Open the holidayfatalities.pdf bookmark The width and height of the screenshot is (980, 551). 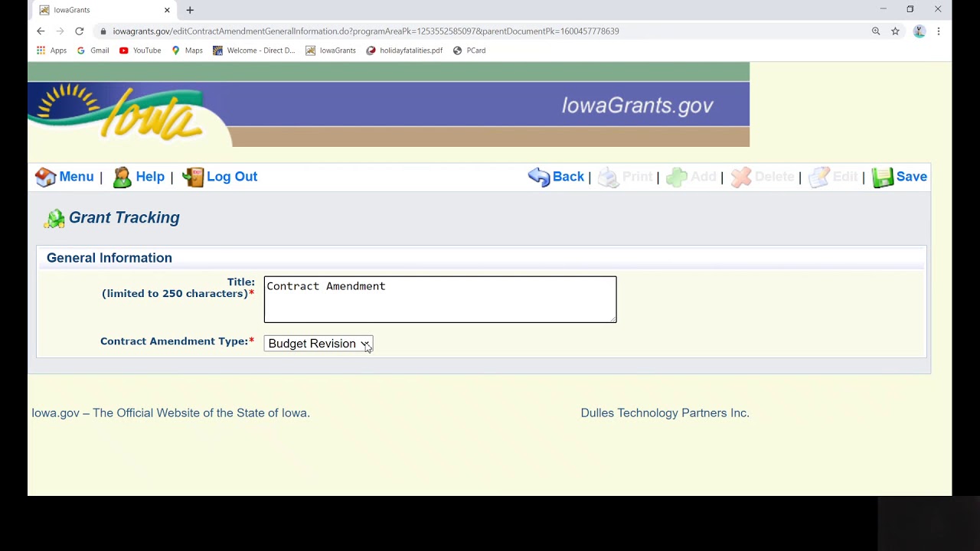tap(404, 51)
